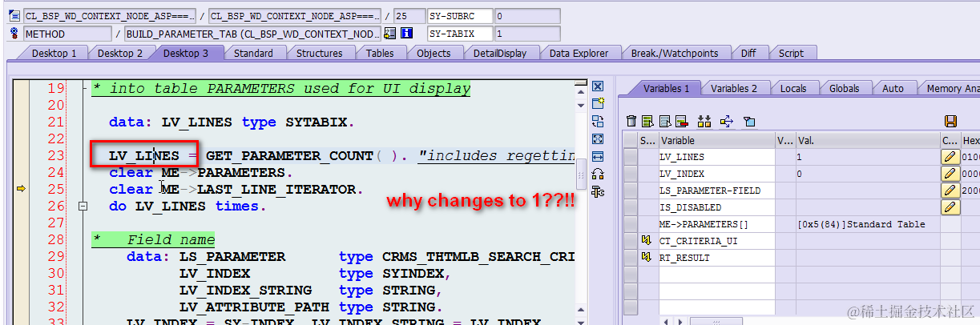Click the replace tool icon in side strip

tap(597, 122)
